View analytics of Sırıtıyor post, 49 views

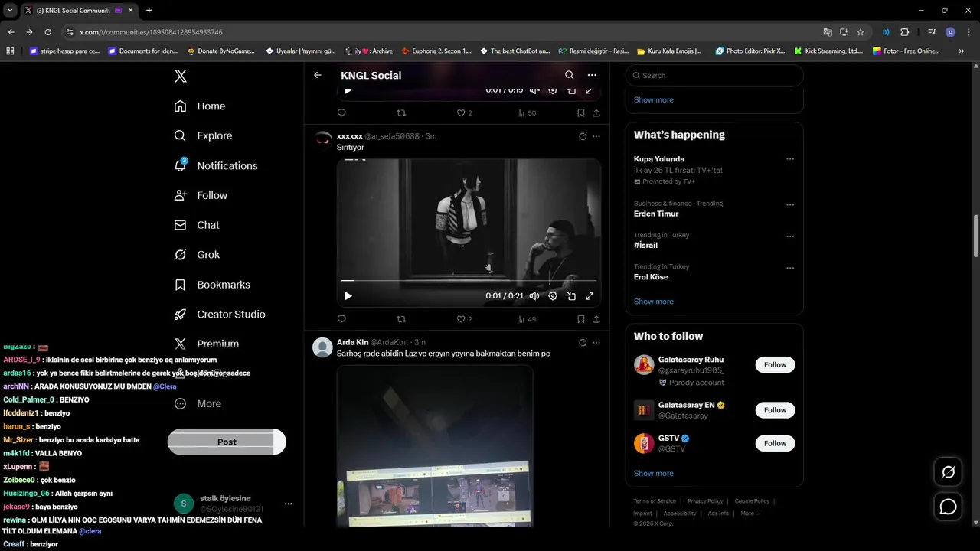point(527,319)
